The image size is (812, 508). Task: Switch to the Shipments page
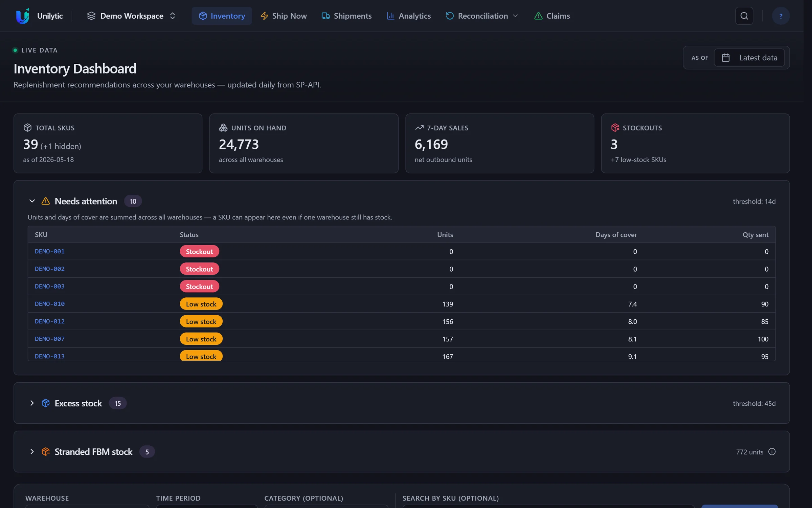[x=346, y=16]
